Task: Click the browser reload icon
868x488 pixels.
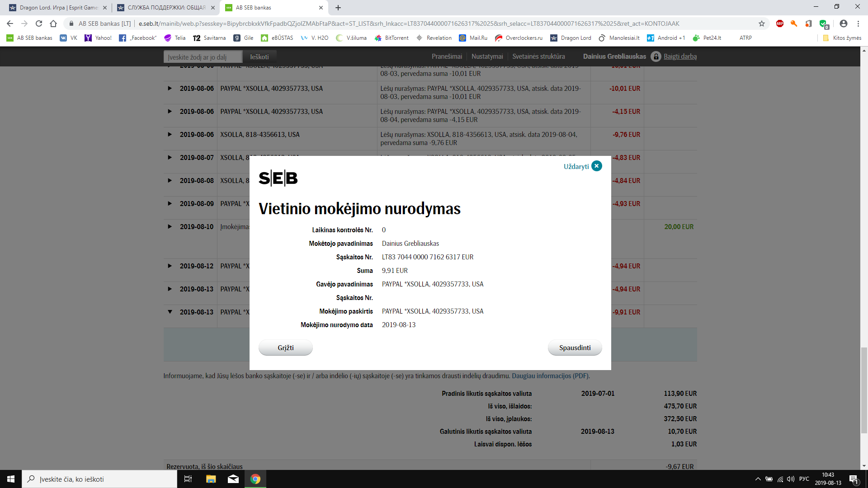Action: pyautogui.click(x=39, y=23)
